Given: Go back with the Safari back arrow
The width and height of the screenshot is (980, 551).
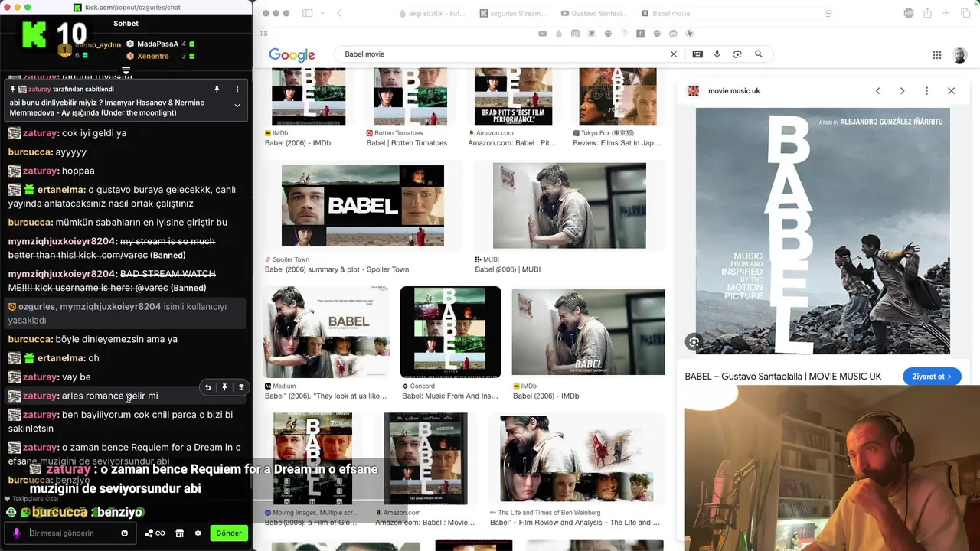Looking at the screenshot, I should pos(339,13).
